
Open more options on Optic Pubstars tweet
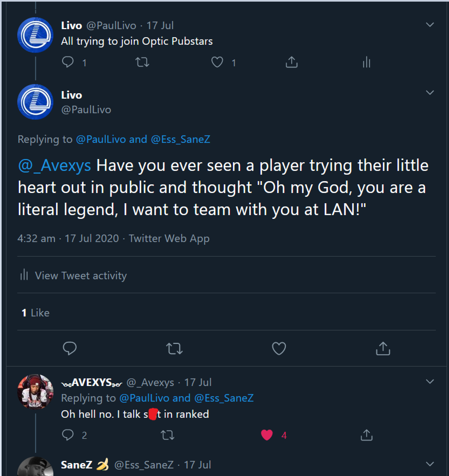coord(430,25)
